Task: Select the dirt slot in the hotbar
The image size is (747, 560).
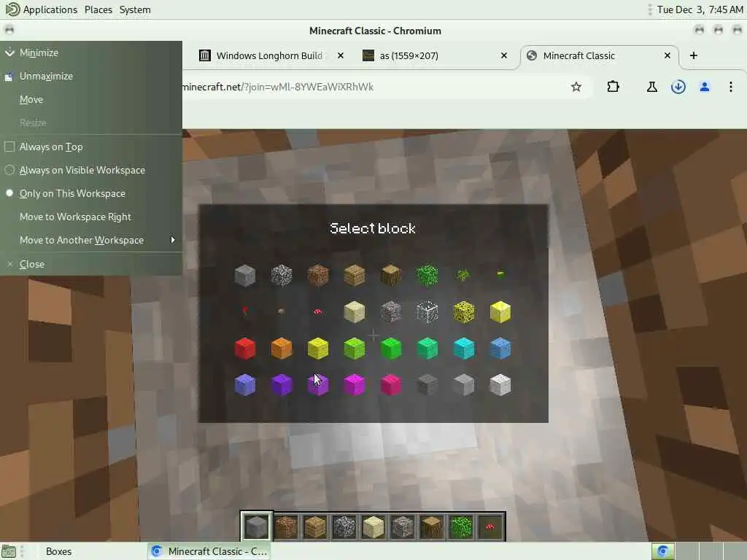Action: click(286, 526)
